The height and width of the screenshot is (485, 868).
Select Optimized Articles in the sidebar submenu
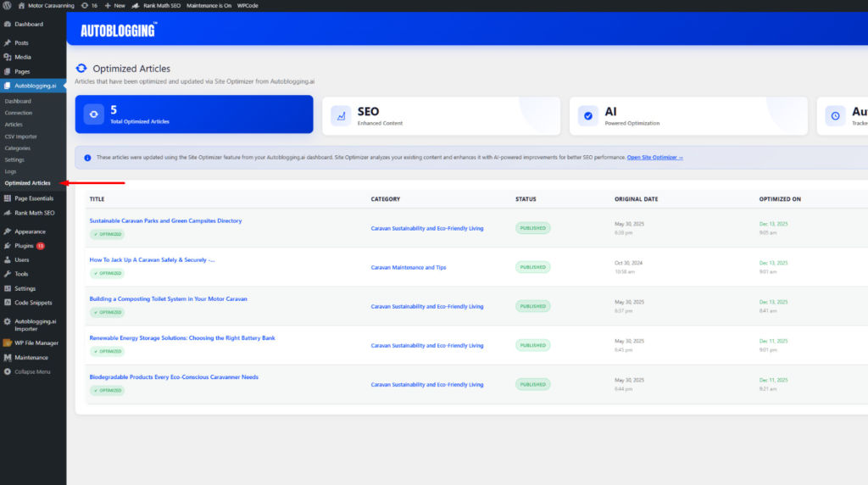click(x=27, y=183)
